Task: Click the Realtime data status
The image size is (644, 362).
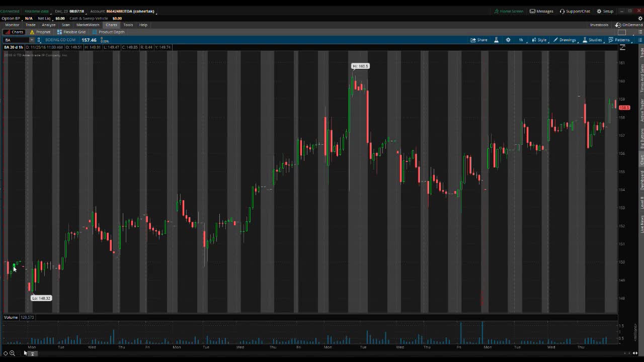Action: tap(37, 11)
